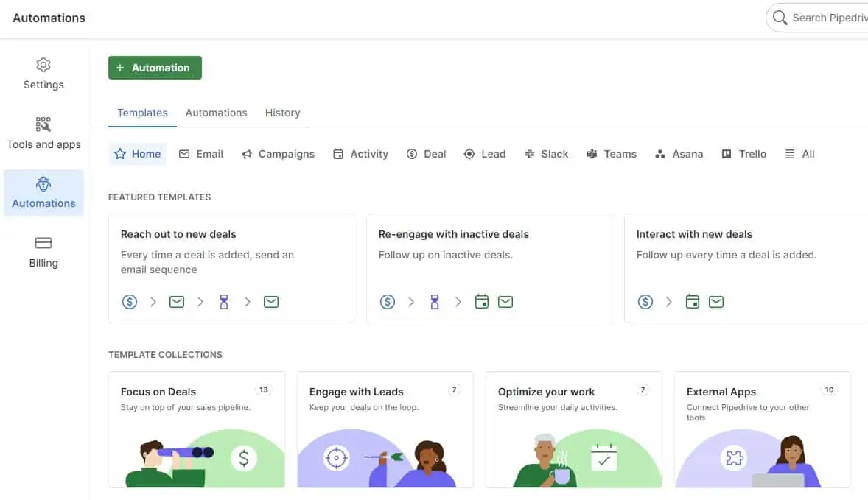Filter templates by Slack
This screenshot has height=500, width=868.
pos(547,155)
